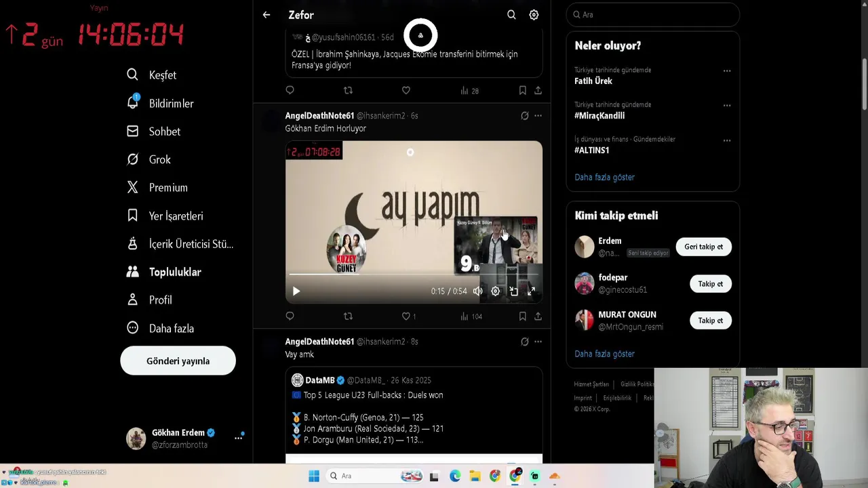
Task: Open Hizmet Şartları footer link
Action: tap(591, 384)
